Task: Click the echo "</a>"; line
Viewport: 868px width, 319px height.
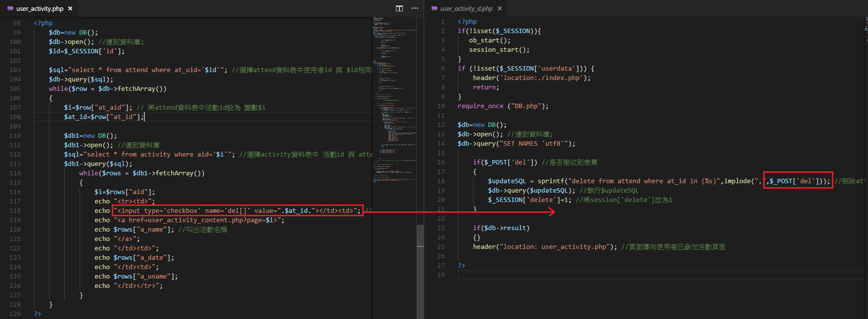Action: point(117,239)
